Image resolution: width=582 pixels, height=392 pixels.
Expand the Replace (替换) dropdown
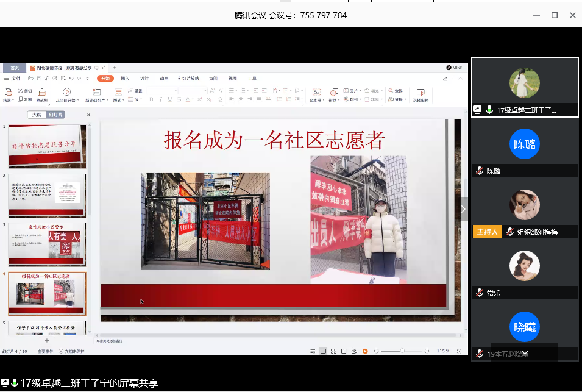(x=405, y=99)
